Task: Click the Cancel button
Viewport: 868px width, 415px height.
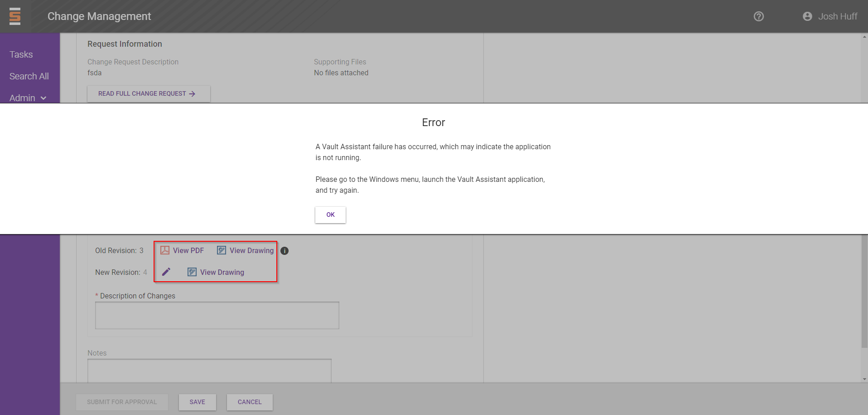Action: pyautogui.click(x=250, y=402)
